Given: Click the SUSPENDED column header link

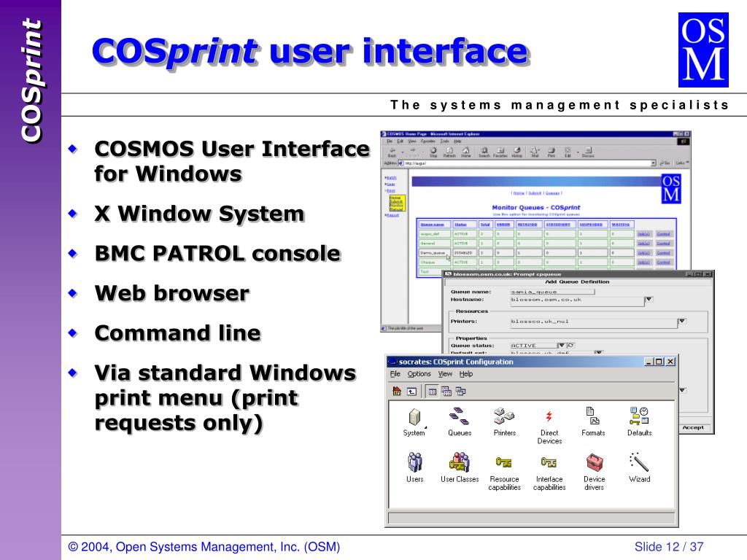Looking at the screenshot, I should (x=591, y=225).
